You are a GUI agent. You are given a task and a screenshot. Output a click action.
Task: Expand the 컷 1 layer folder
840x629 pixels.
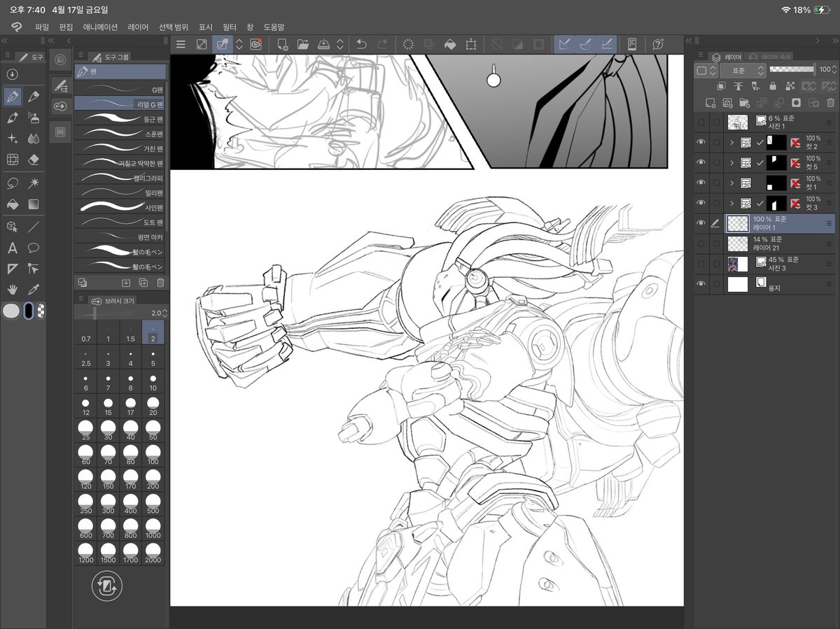[x=731, y=183]
